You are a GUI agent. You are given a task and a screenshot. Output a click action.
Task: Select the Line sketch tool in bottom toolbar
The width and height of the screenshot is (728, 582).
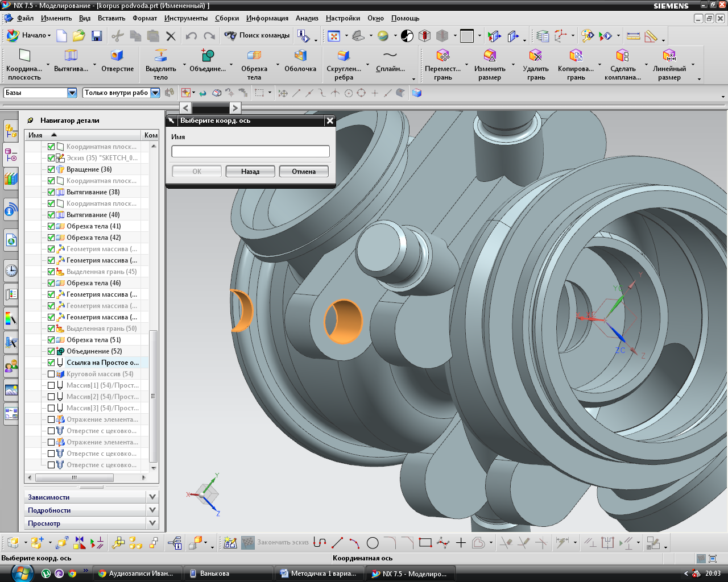pyautogui.click(x=337, y=543)
